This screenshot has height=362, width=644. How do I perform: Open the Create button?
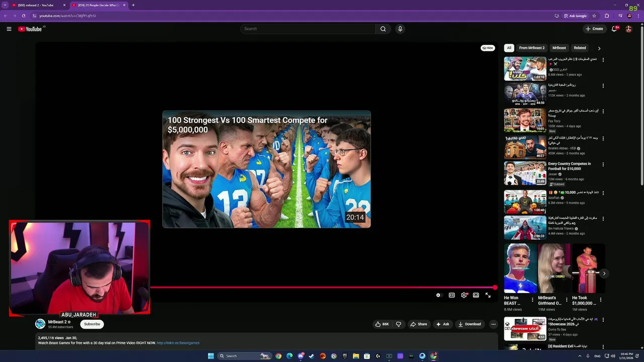(x=594, y=29)
